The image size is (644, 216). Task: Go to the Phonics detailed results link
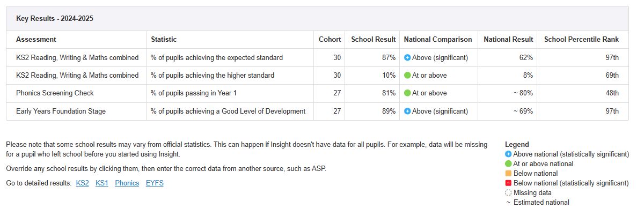tap(127, 183)
